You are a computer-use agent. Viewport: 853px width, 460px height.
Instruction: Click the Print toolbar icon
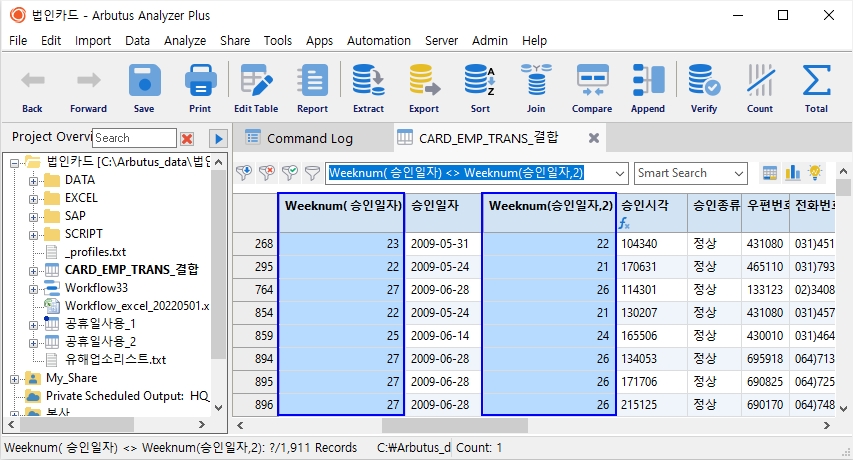(200, 81)
